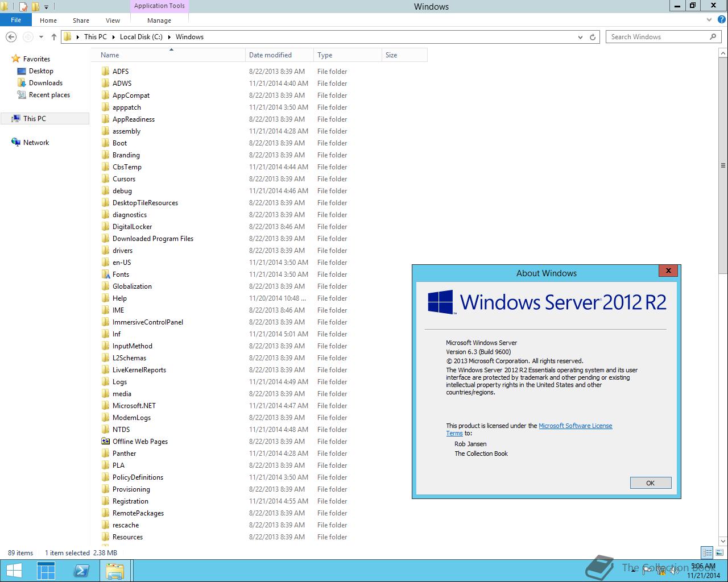The width and height of the screenshot is (728, 582).
Task: Click the Downloads icon in Favorites
Action: click(22, 83)
